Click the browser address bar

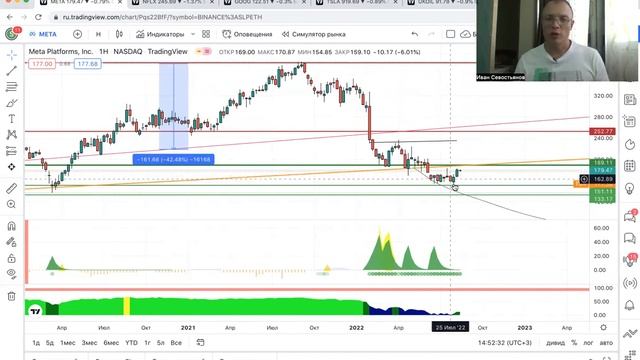tap(261, 17)
